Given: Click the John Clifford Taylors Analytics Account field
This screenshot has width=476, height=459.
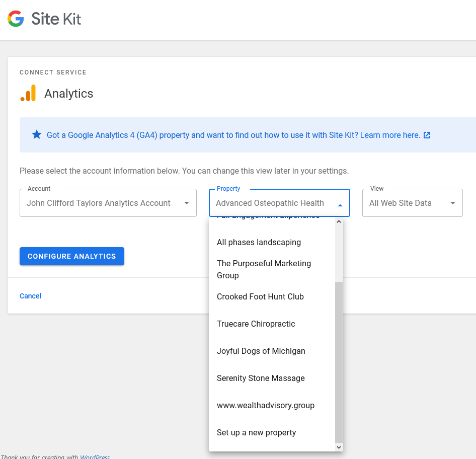Looking at the screenshot, I should 108,203.
